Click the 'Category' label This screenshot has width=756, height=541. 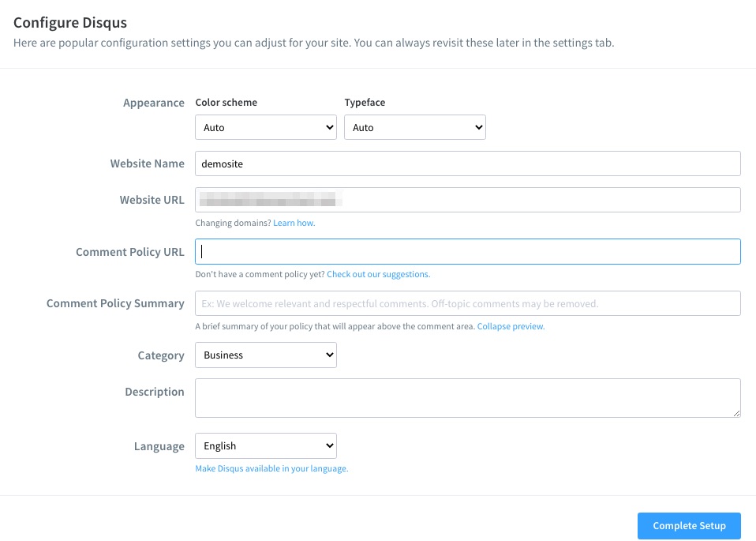[161, 355]
